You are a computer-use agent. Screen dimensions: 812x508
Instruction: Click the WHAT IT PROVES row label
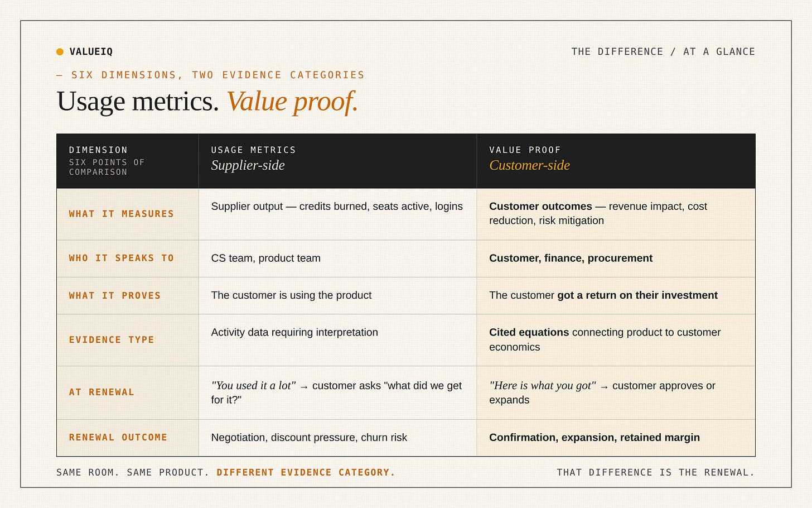[115, 295]
